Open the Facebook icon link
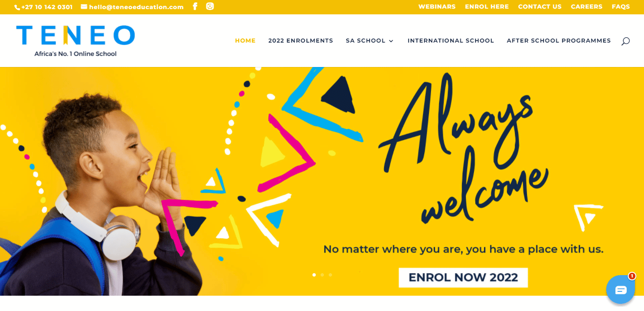This screenshot has width=644, height=311. (x=195, y=7)
